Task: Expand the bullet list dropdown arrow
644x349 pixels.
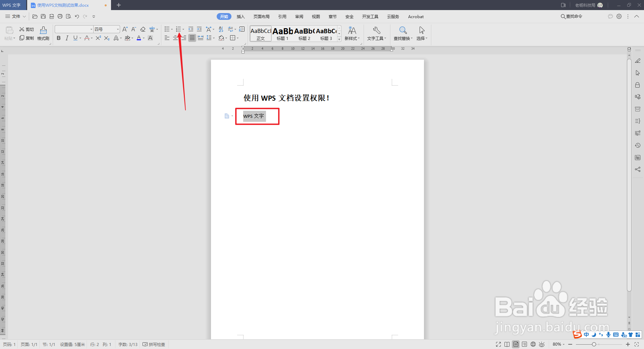Action: [x=172, y=30]
